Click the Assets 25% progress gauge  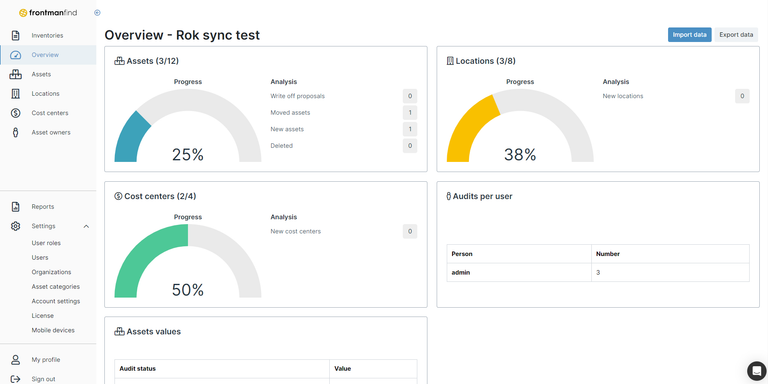click(188, 126)
